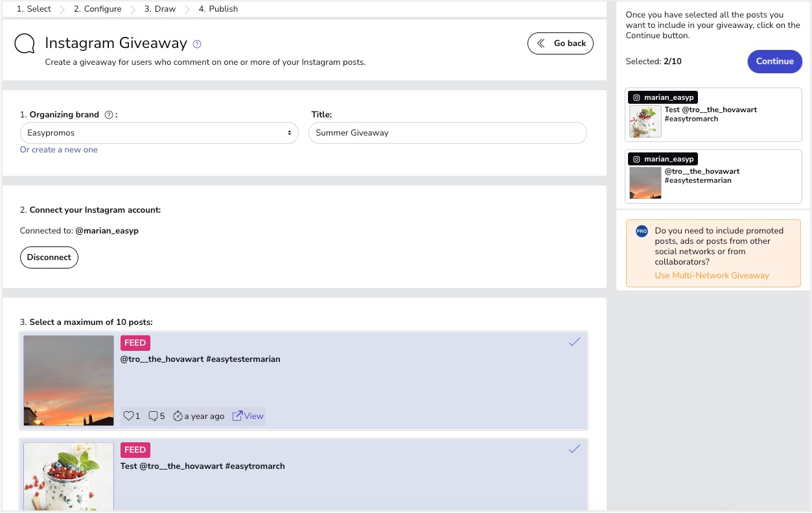The height and width of the screenshot is (513, 812).
Task: Deselect the easytromarch post via its checkmark
Action: (574, 449)
